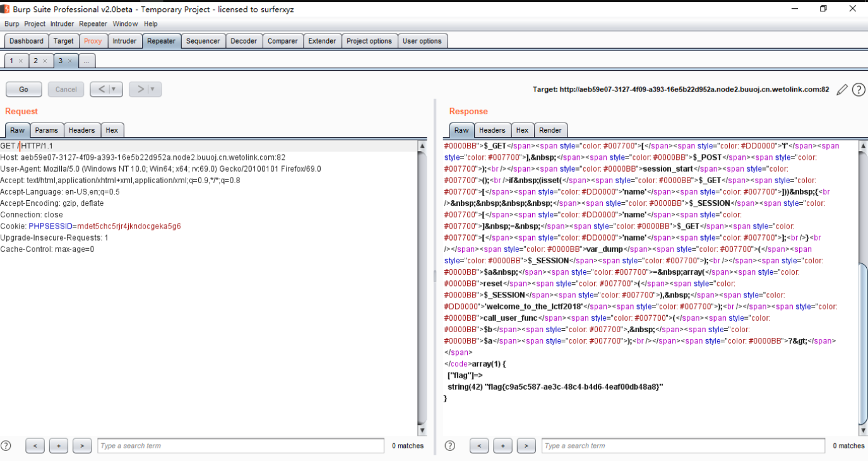Go forward in request history

pyautogui.click(x=140, y=90)
